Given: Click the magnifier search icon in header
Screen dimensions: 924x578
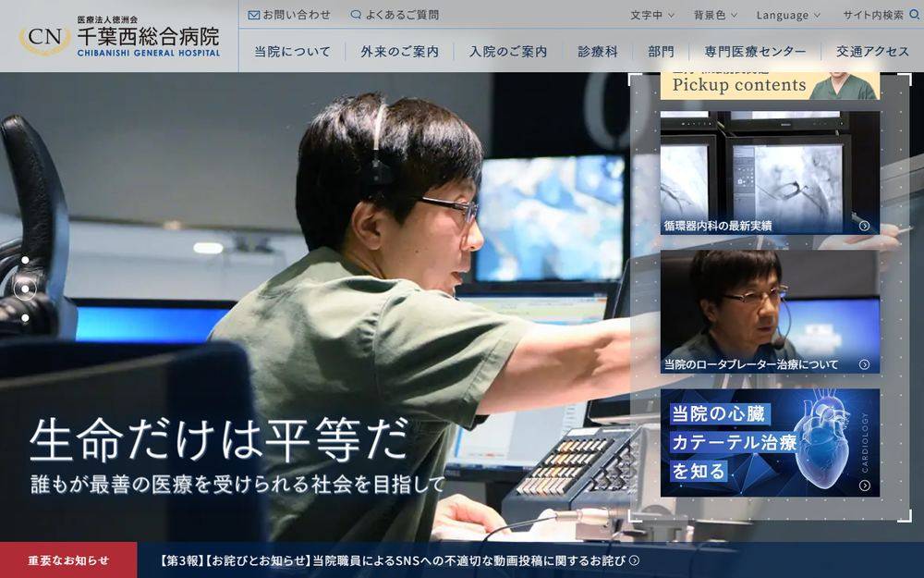Looking at the screenshot, I should tap(915, 15).
